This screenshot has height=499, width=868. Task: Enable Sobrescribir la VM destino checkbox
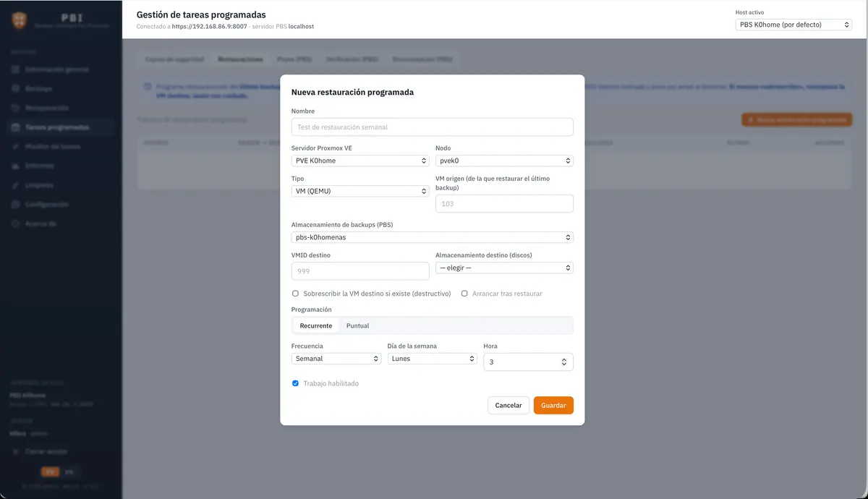pyautogui.click(x=295, y=294)
